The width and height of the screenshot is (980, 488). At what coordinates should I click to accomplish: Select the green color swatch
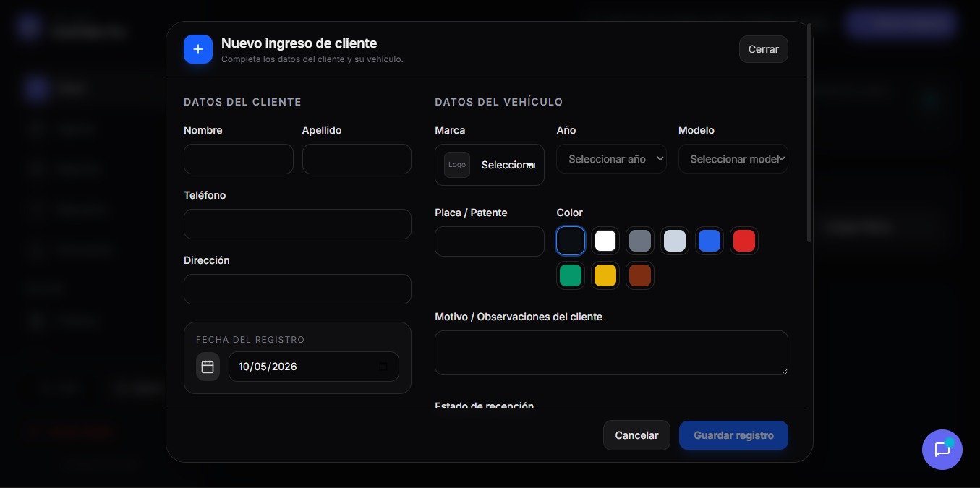(571, 275)
